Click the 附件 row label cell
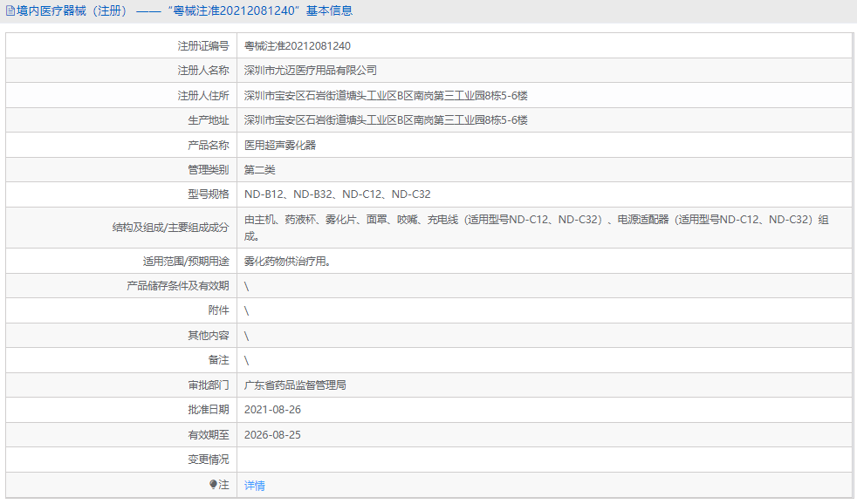The width and height of the screenshot is (857, 504). click(219, 310)
